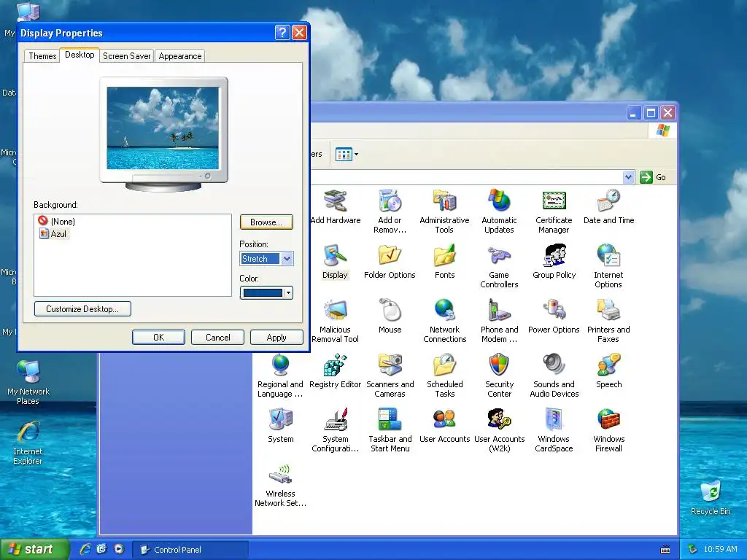This screenshot has height=560, width=747.
Task: Open Power Options icon
Action: (554, 316)
